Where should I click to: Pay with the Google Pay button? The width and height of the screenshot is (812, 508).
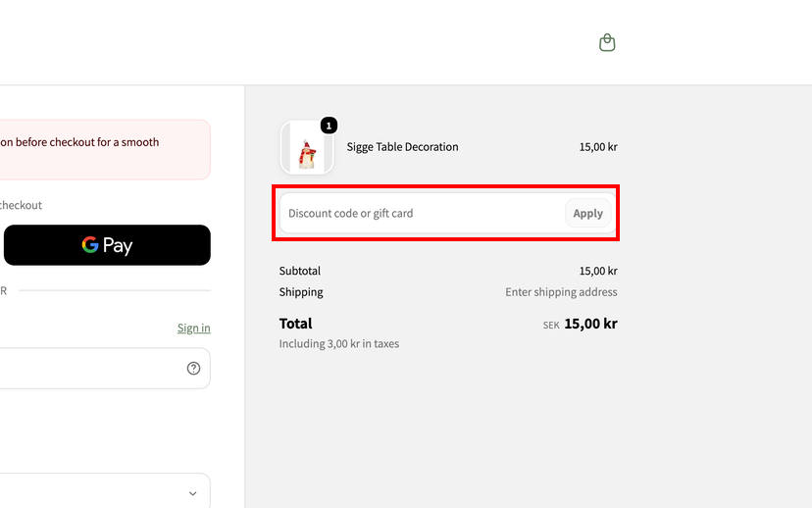(x=107, y=245)
